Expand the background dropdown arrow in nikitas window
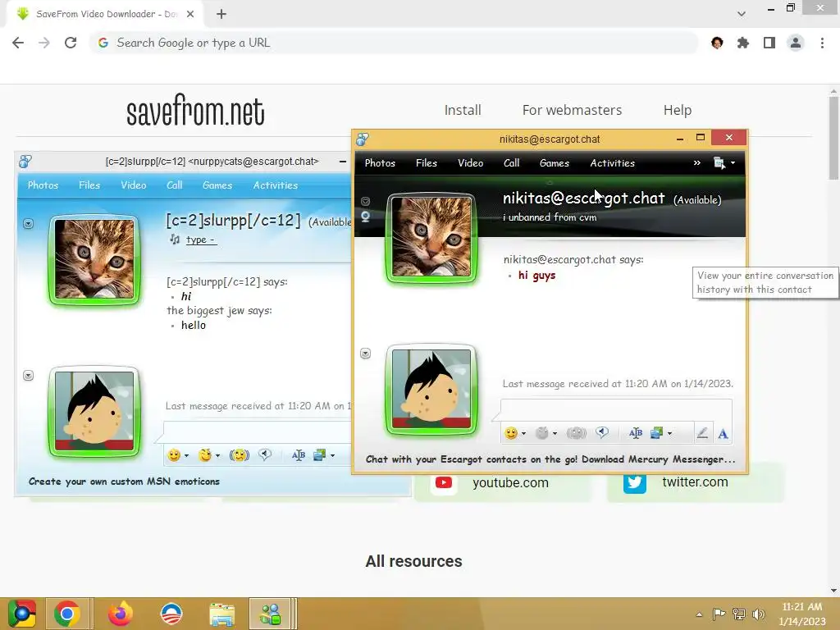The height and width of the screenshot is (630, 840). coord(669,433)
